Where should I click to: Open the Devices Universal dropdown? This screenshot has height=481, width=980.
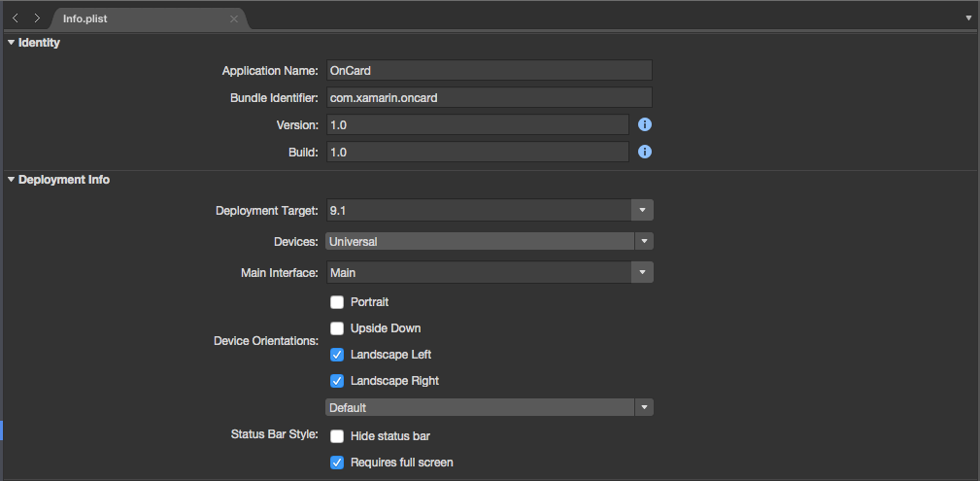pos(643,241)
